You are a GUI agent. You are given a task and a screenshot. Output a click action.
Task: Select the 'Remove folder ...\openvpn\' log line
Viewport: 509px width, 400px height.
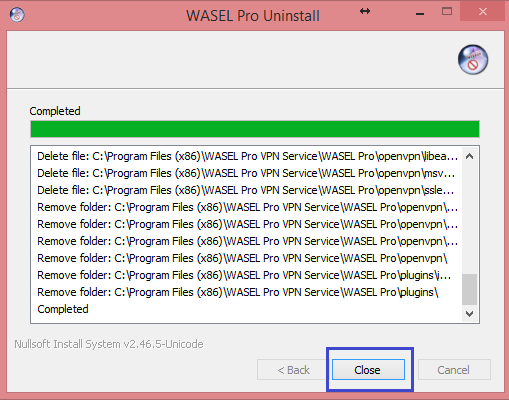[x=242, y=258]
